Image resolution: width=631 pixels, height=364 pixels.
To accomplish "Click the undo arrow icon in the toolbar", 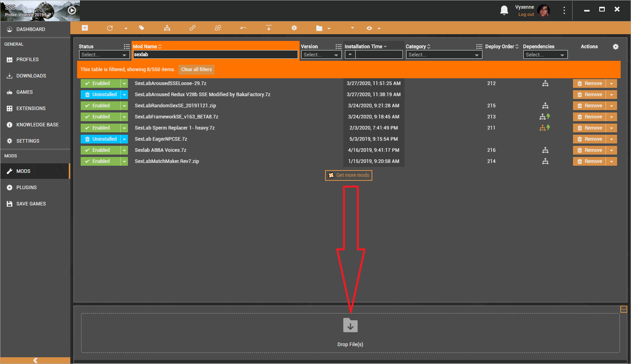I will click(x=243, y=28).
